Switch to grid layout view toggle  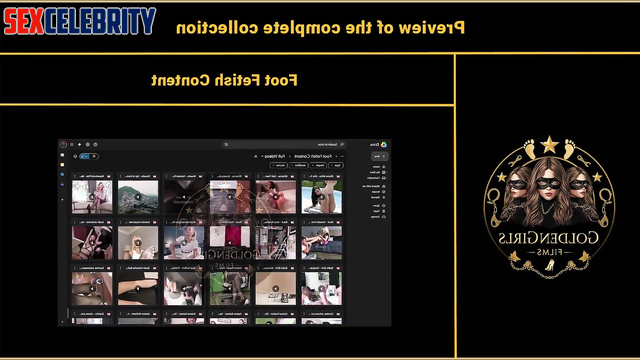[84, 156]
